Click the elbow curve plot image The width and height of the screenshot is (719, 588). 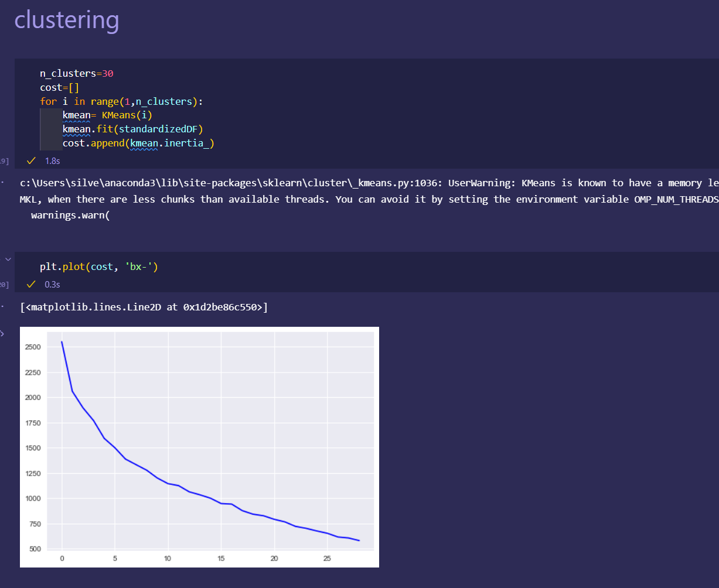click(x=199, y=447)
